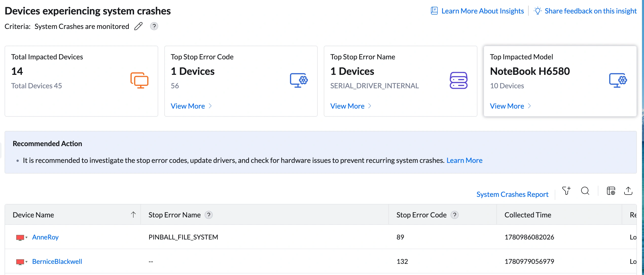
Task: Open Share feedback on this insight link
Action: point(591,11)
